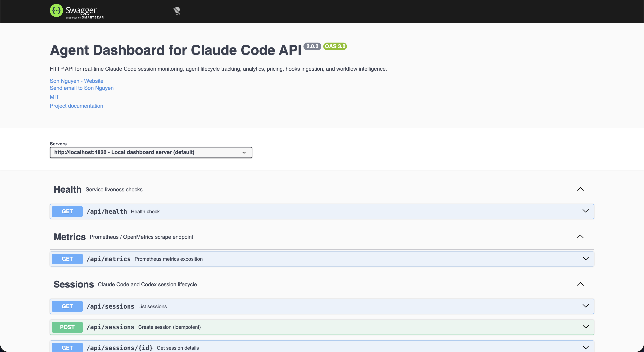Image resolution: width=644 pixels, height=352 pixels.
Task: Collapse the Sessions section chevron
Action: [x=580, y=284]
